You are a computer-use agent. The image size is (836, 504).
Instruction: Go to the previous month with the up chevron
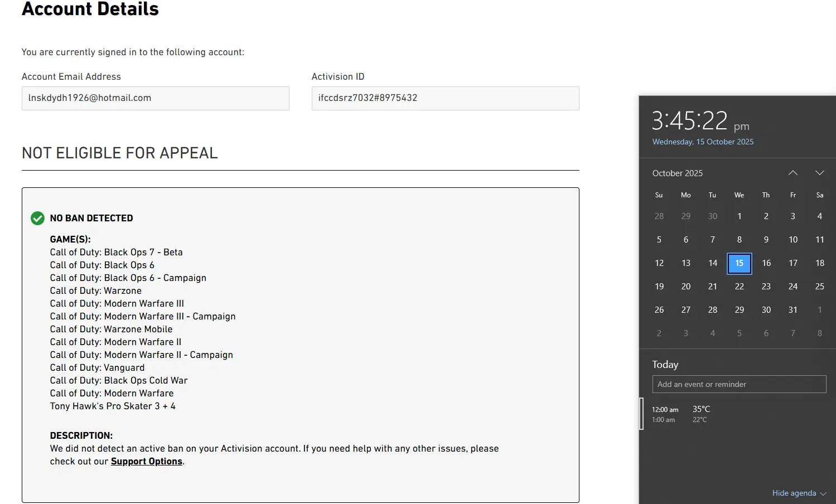792,173
